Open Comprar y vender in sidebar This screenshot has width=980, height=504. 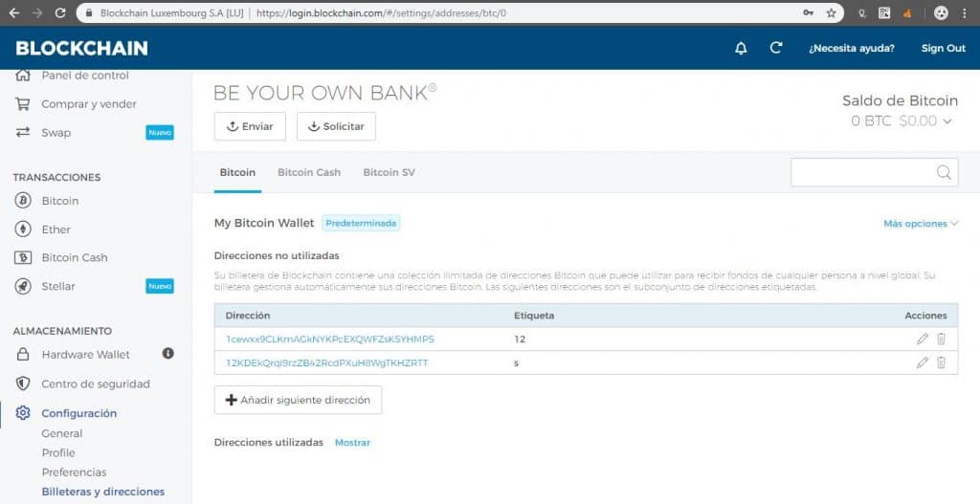pyautogui.click(x=89, y=103)
